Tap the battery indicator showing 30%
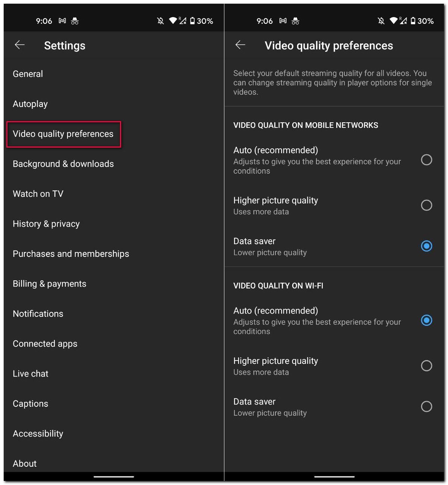 click(199, 21)
